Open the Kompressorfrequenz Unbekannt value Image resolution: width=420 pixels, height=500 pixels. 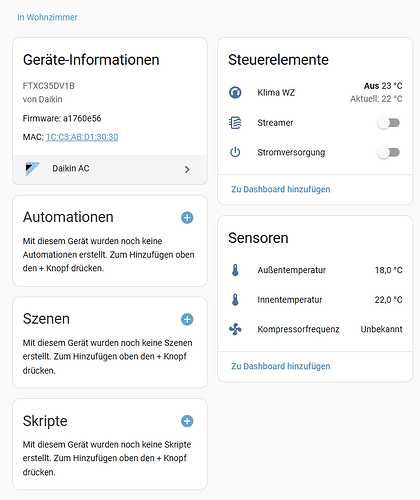pos(381,329)
